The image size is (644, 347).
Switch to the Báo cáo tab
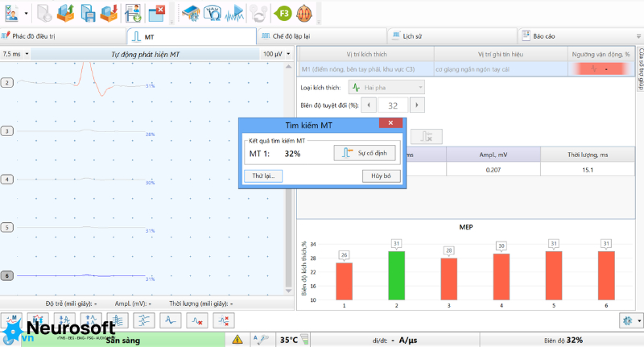[x=579, y=36]
